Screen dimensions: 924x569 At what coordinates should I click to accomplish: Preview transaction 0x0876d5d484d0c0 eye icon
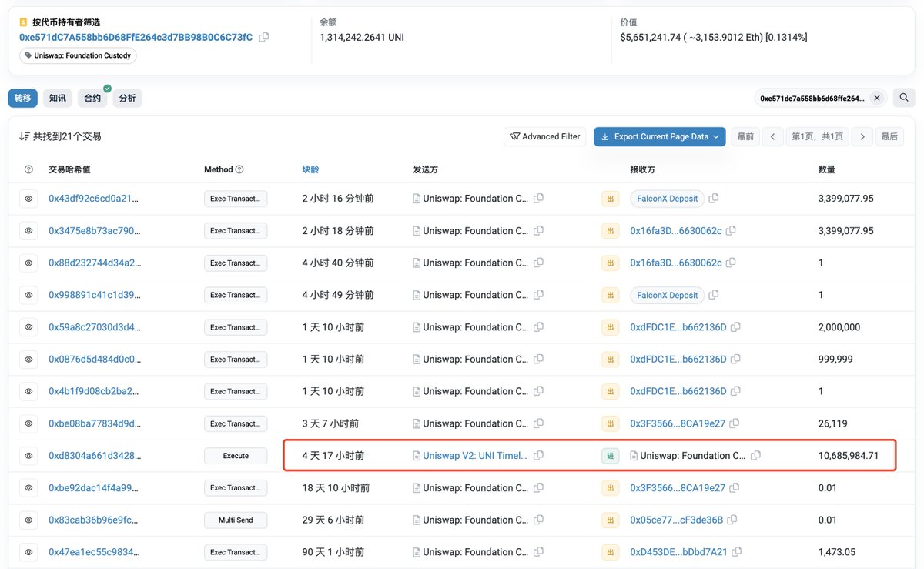coord(28,360)
